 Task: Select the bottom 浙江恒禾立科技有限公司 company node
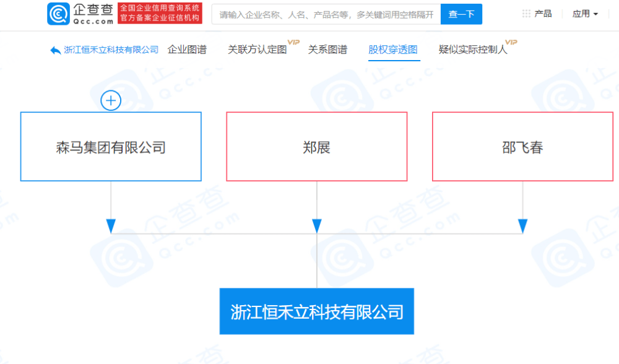316,311
